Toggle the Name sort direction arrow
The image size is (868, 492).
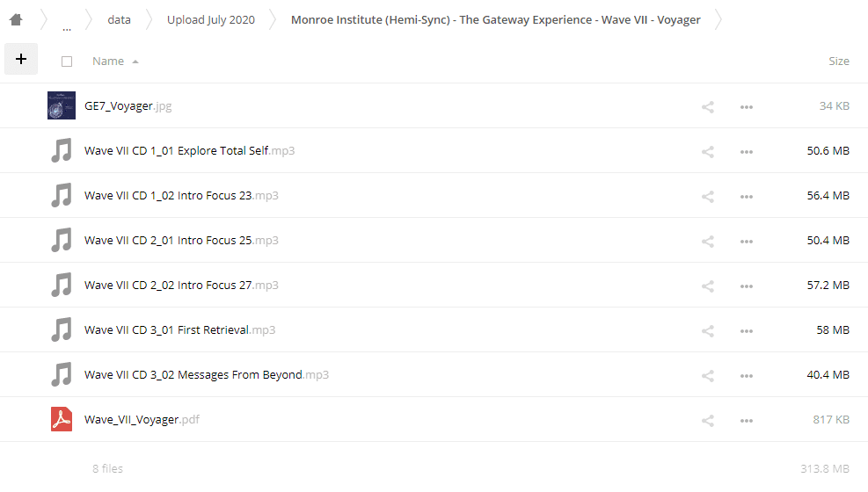135,61
